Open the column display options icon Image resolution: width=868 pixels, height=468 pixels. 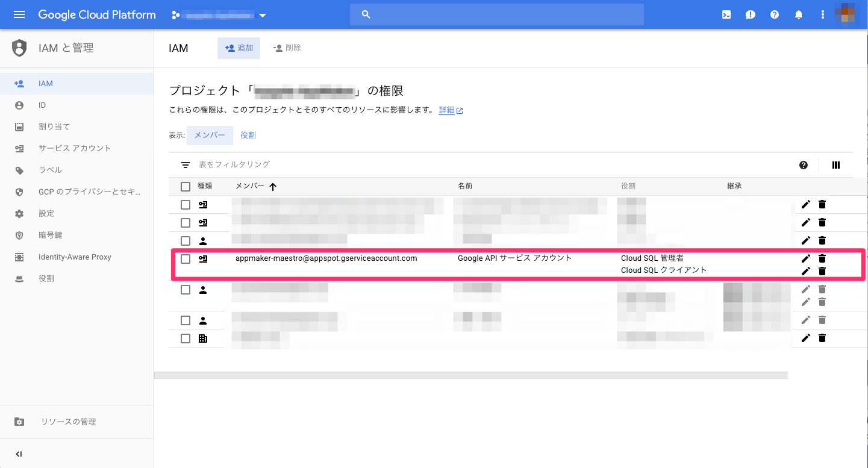tap(836, 165)
